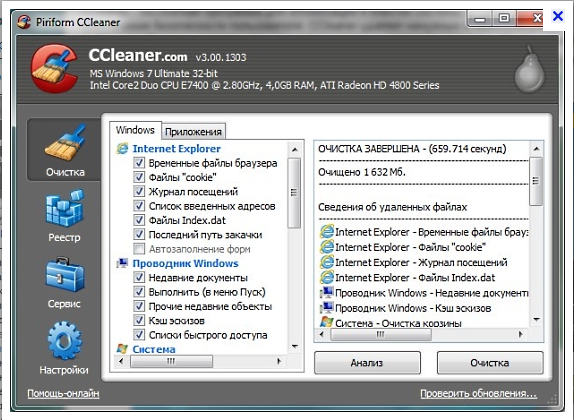This screenshot has width=574, height=420.
Task: Click the Очистка run cleaner button
Action: 490,363
